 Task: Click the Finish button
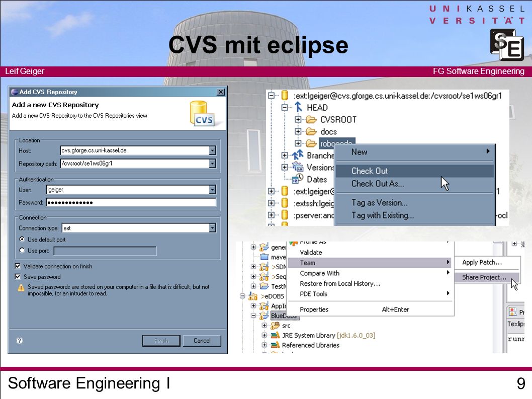pyautogui.click(x=161, y=341)
